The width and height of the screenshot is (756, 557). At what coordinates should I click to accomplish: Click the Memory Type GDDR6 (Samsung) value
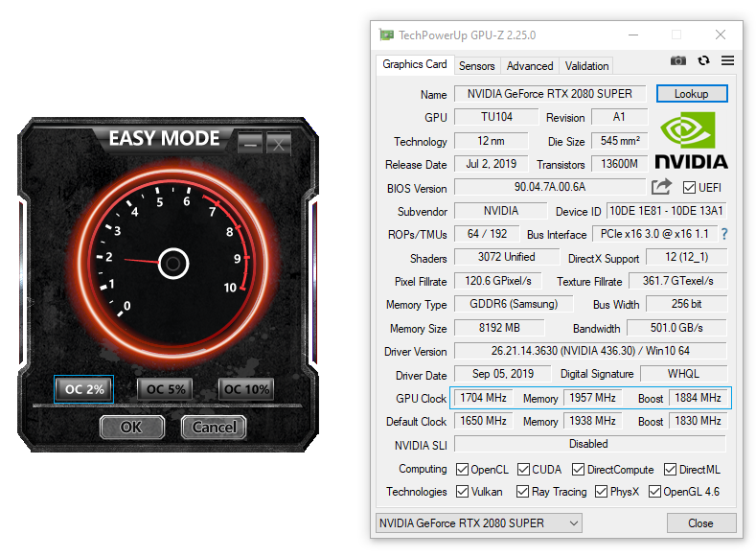point(514,304)
